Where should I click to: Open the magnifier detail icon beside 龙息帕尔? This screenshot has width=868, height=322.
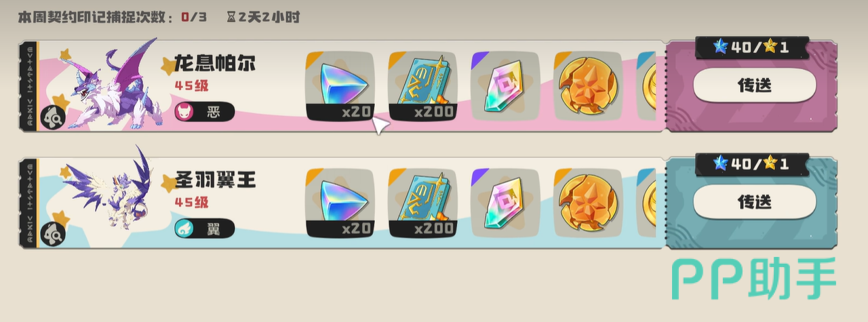[52, 117]
